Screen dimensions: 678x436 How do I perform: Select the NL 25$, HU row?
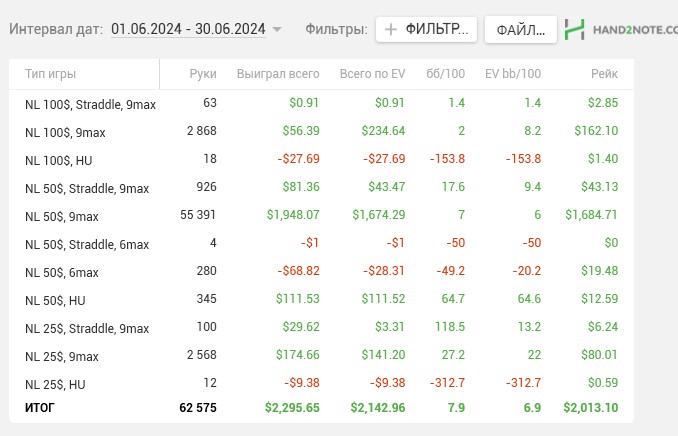tap(58, 385)
